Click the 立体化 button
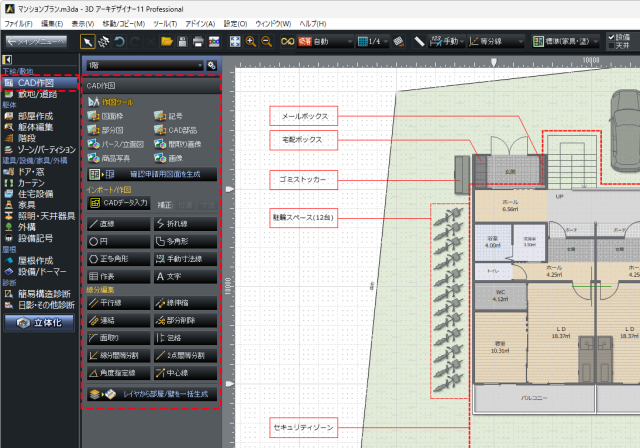Screen dimensions: 640x448 (39, 323)
